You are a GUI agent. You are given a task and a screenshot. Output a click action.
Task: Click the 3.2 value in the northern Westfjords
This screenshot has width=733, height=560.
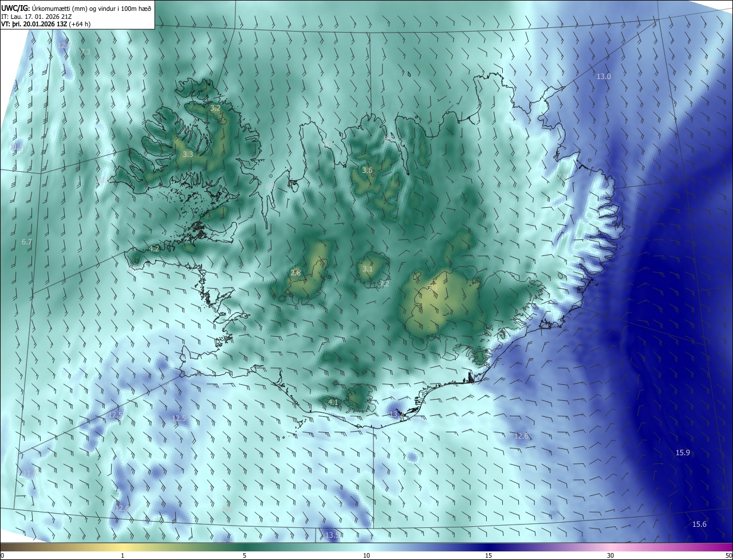tap(215, 108)
